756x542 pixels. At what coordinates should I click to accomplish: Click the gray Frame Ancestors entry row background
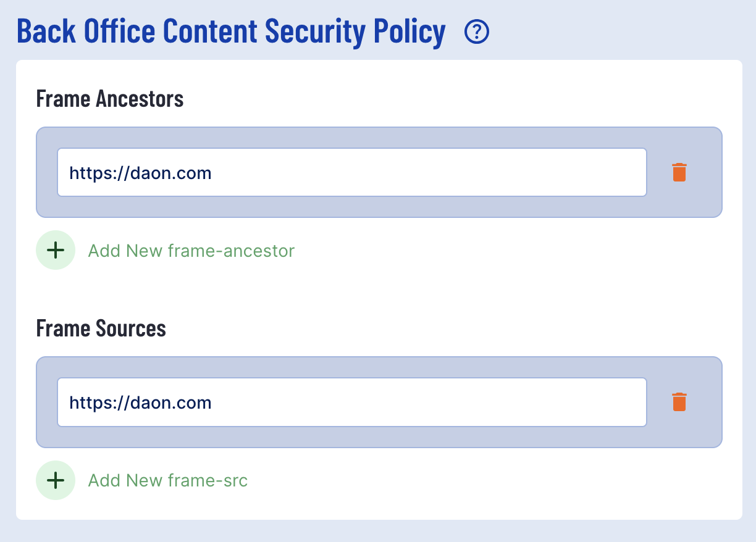pyautogui.click(x=379, y=172)
